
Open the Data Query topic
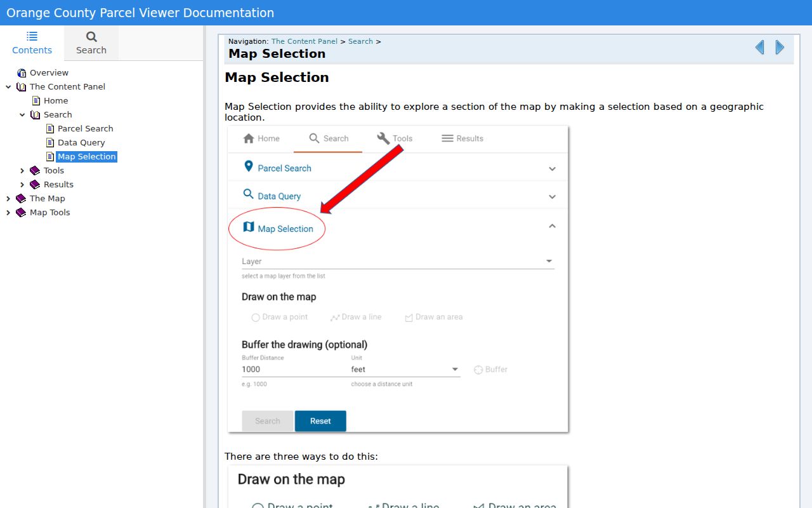81,142
